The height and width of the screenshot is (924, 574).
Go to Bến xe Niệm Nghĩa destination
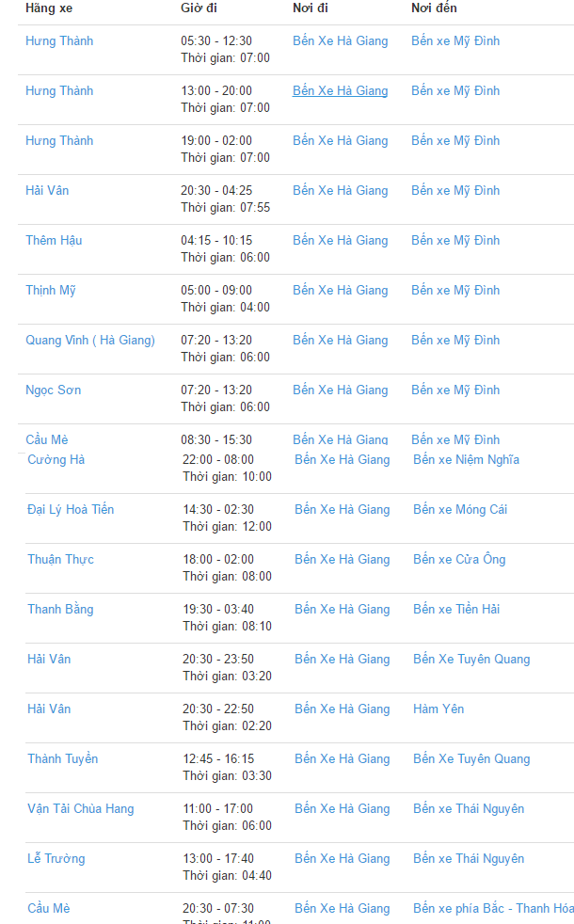point(466,460)
